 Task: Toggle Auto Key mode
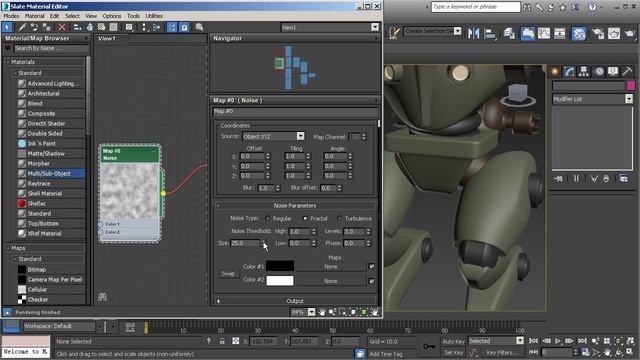click(x=453, y=341)
